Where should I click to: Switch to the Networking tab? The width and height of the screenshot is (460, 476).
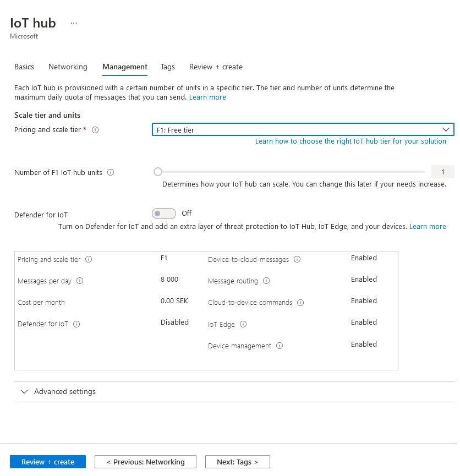click(68, 67)
